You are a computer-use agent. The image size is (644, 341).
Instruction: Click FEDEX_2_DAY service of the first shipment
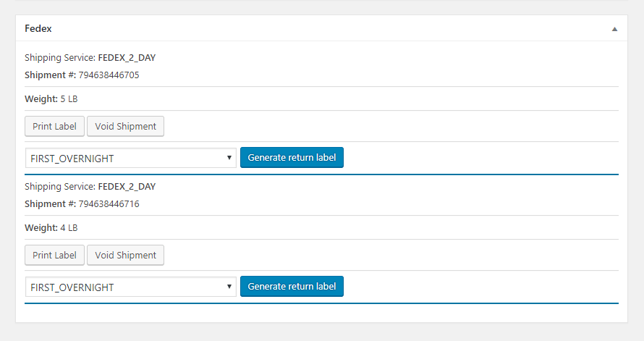pyautogui.click(x=127, y=58)
